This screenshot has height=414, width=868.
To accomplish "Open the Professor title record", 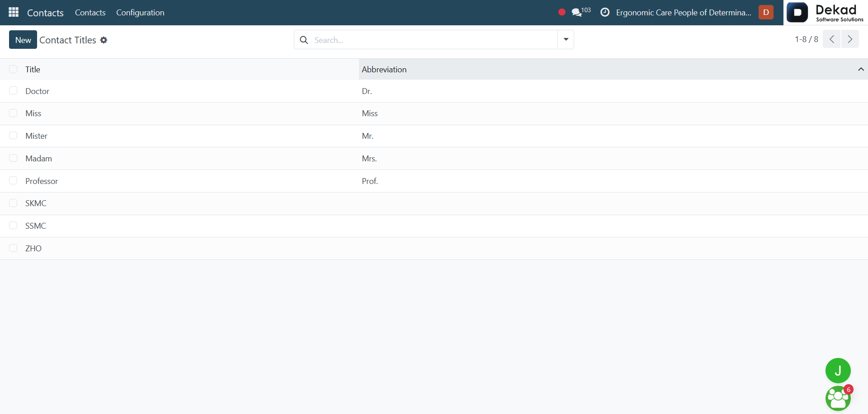I will click(42, 181).
